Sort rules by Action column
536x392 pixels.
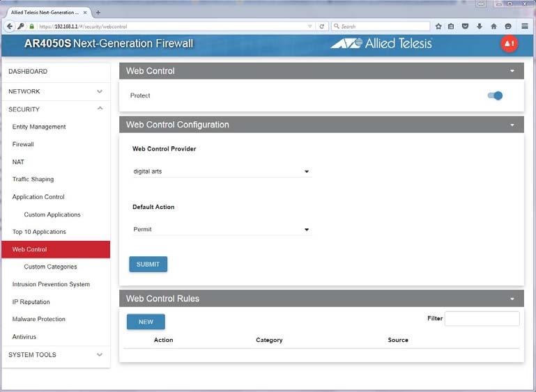pyautogui.click(x=163, y=340)
